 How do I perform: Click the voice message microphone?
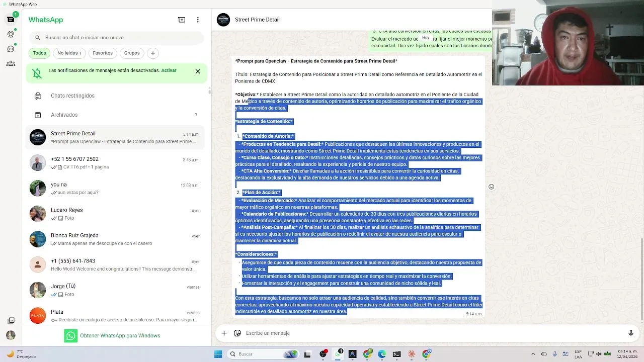[x=630, y=333]
